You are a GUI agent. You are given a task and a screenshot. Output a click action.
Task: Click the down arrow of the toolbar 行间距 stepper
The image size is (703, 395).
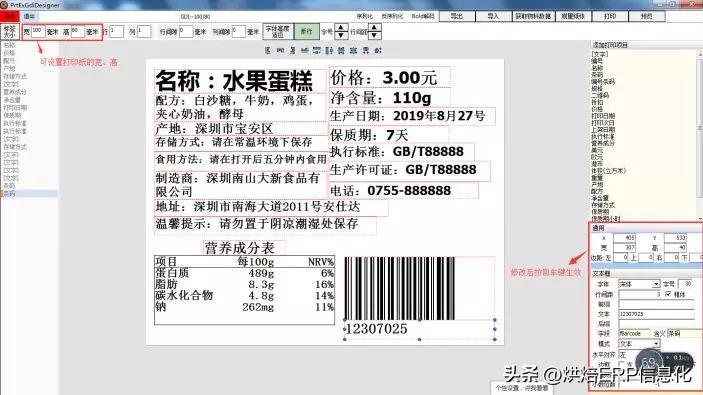(x=374, y=35)
